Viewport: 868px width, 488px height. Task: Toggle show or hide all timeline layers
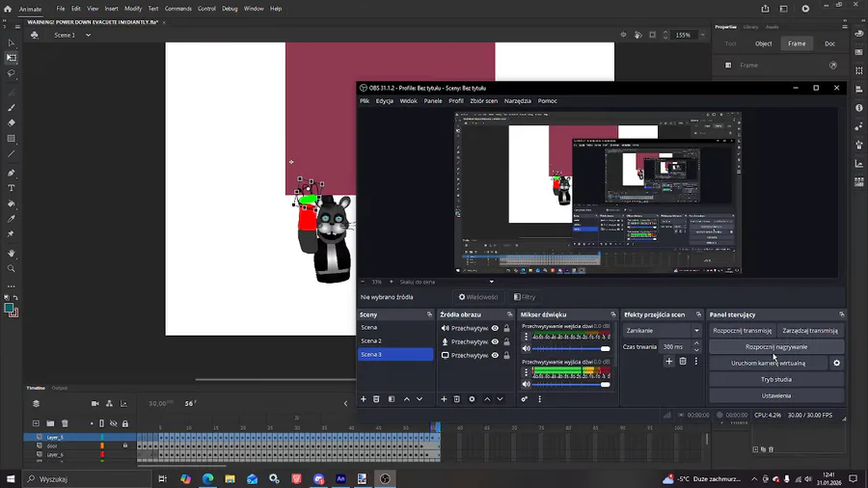point(114,423)
